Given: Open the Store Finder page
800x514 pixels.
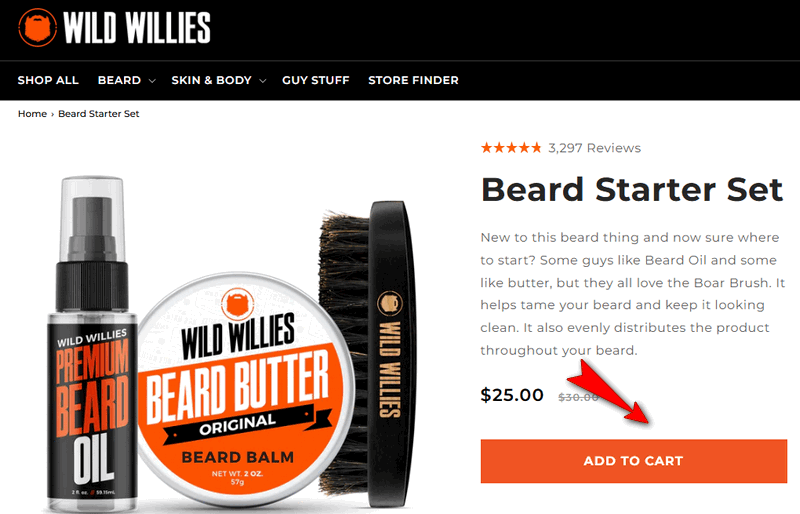Looking at the screenshot, I should [413, 80].
